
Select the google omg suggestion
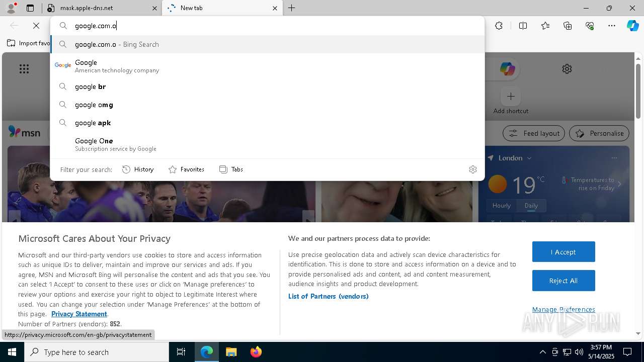pyautogui.click(x=267, y=105)
